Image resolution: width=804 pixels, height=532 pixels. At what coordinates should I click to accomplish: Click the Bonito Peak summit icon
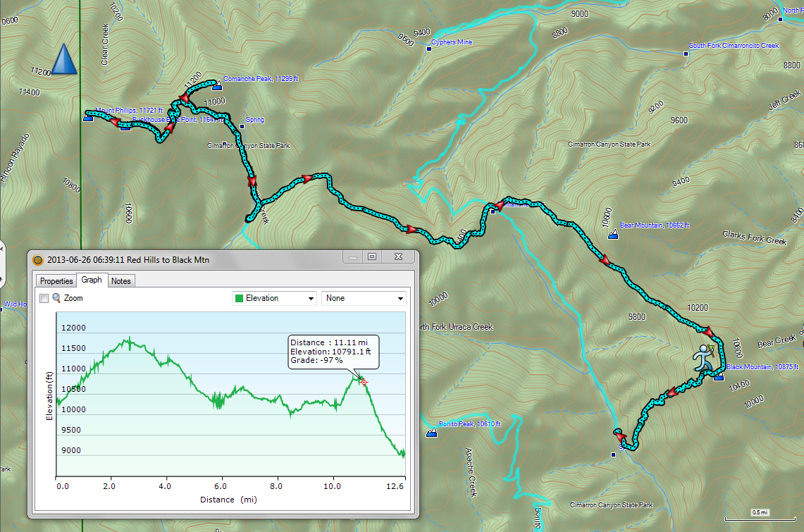431,433
